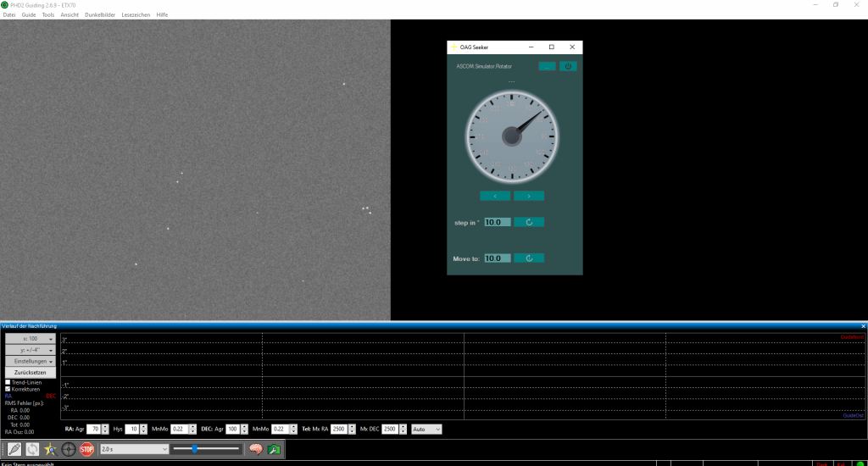Click the Zurücksetzen button
This screenshot has height=466, width=868.
coord(31,373)
